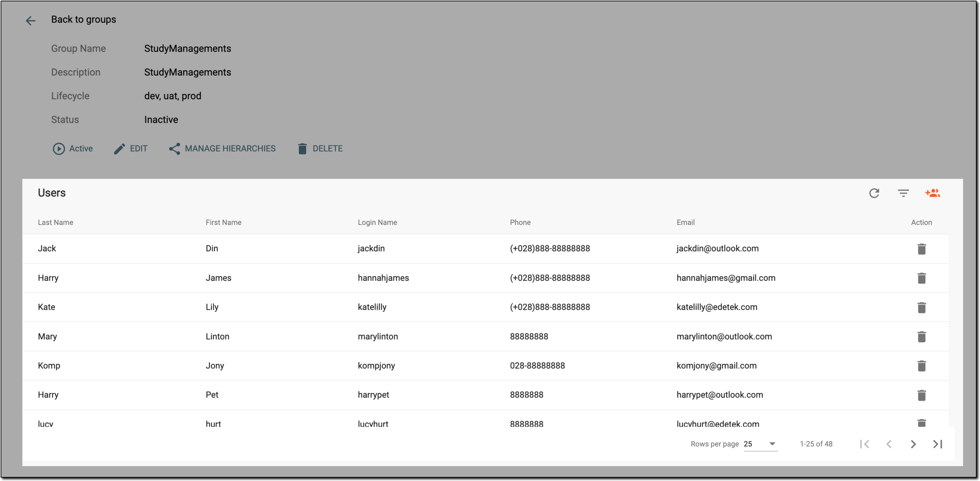Click the first name Linton
Screen dimensions: 980x481
[x=217, y=336]
